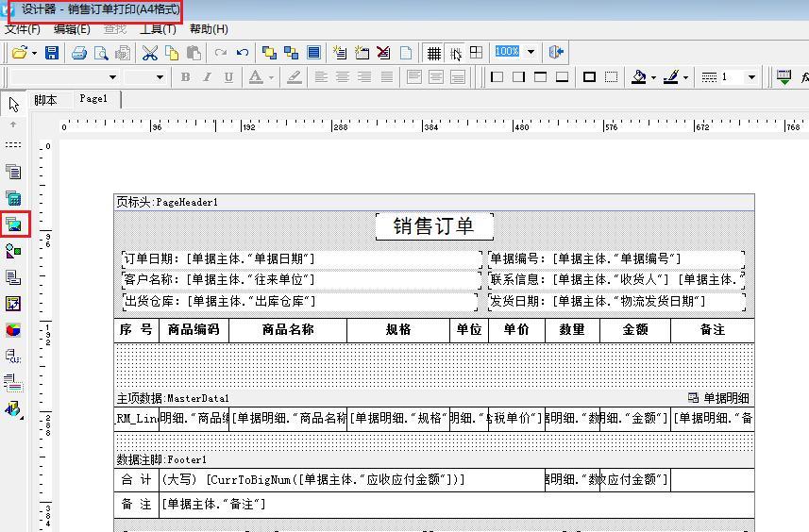Select the object pointer tool
Screen dimensions: 809x532
pos(13,105)
